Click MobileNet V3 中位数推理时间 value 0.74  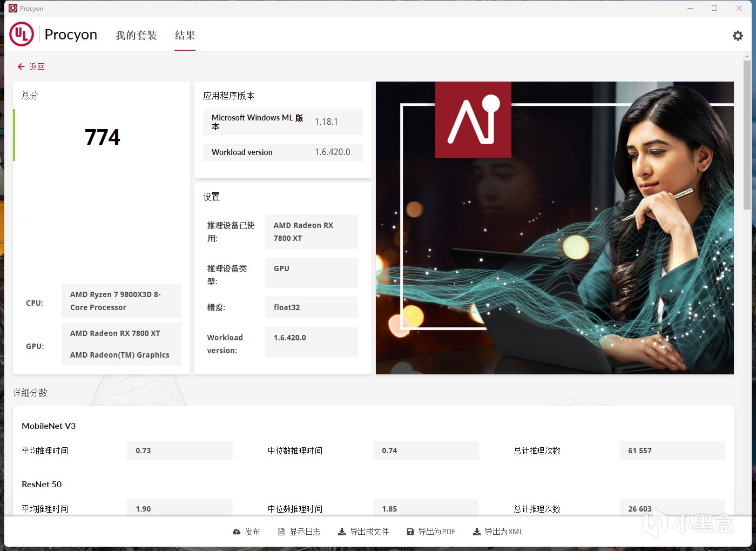click(426, 451)
